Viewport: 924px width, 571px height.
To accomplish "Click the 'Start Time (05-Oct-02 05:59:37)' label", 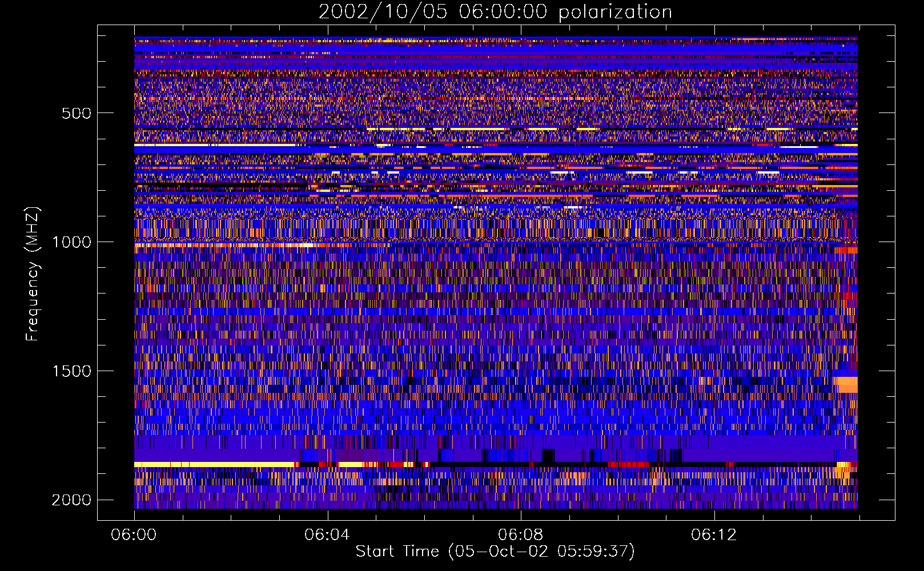I will click(495, 552).
